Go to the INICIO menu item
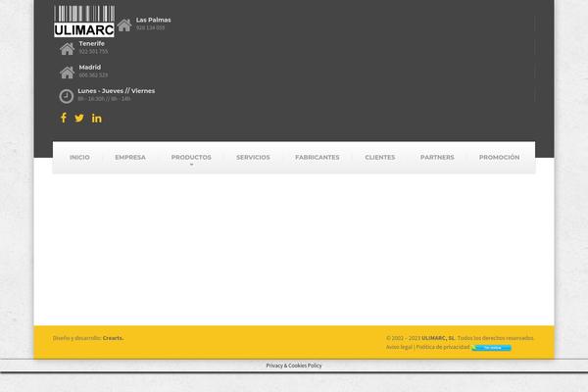The height and width of the screenshot is (392, 588). click(x=79, y=157)
